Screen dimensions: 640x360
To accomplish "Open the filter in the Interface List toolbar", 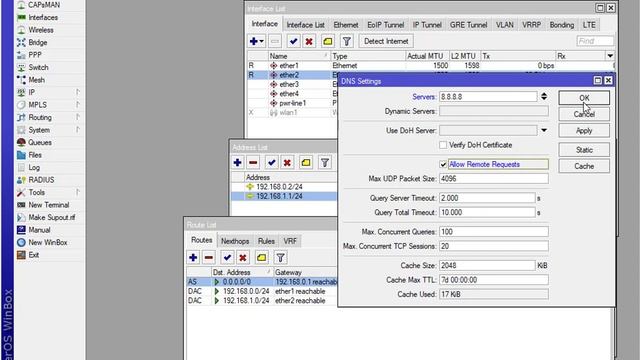I will click(347, 41).
